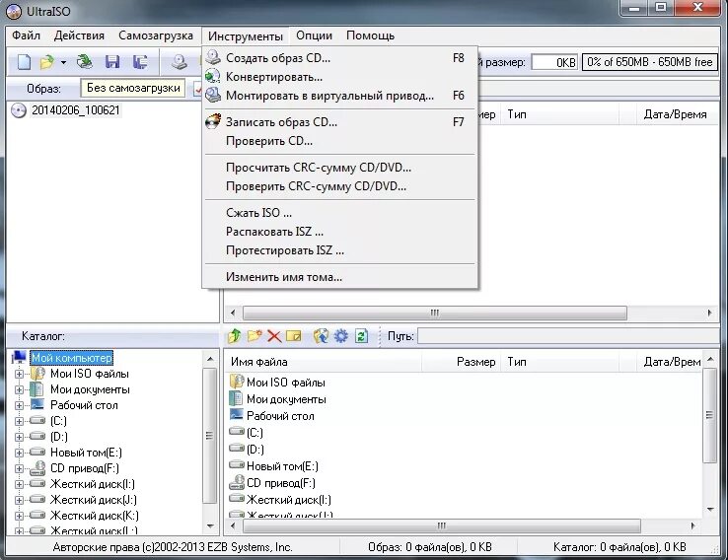728x560 pixels.
Task: Expand Новый том(E:) tree node
Action: click(x=19, y=453)
